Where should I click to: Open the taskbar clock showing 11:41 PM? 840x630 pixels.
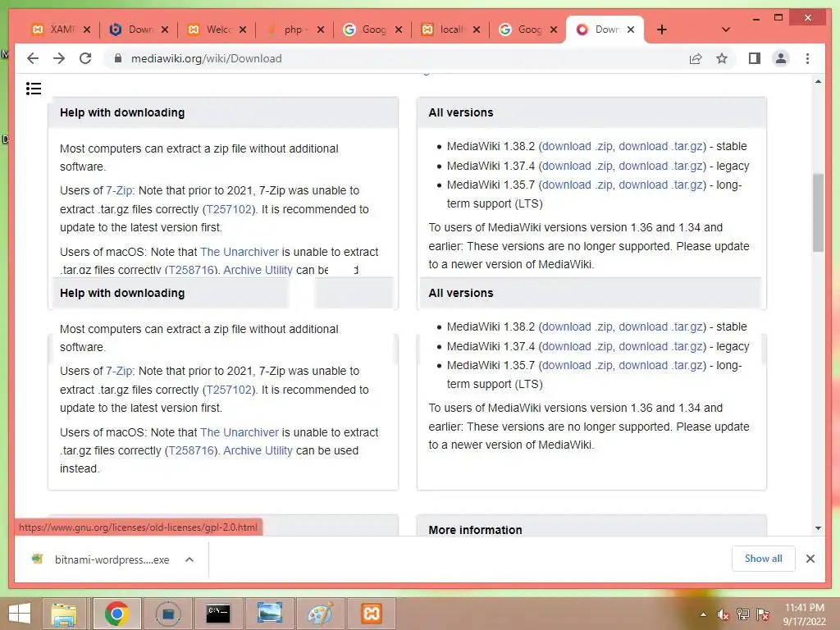point(804,614)
